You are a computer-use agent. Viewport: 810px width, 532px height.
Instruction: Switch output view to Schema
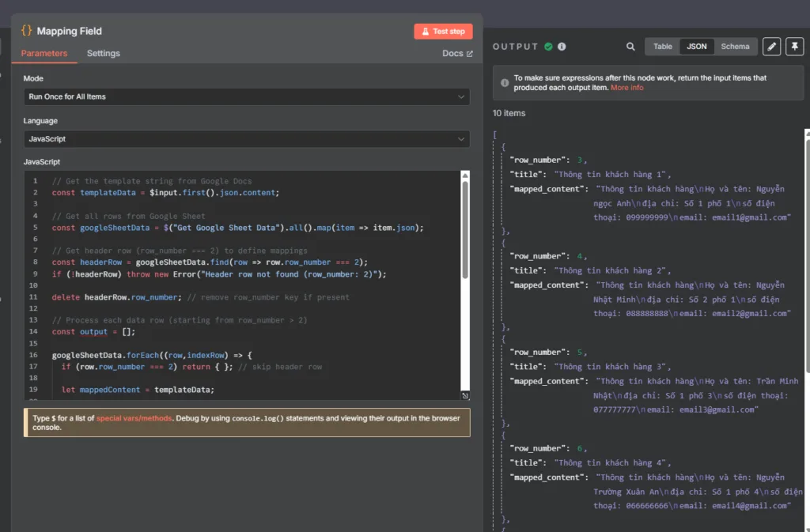(735, 47)
